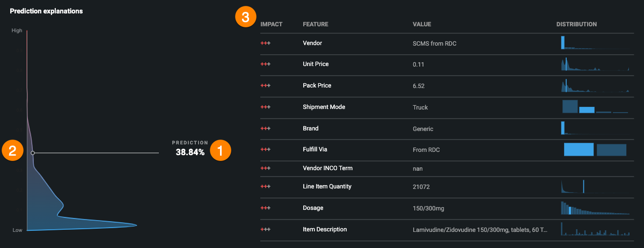
Task: Click the Fulfill Via distribution bars
Action: pos(595,149)
